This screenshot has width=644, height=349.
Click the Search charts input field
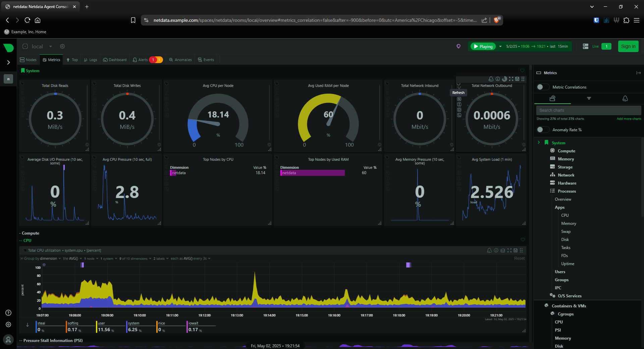pos(588,110)
